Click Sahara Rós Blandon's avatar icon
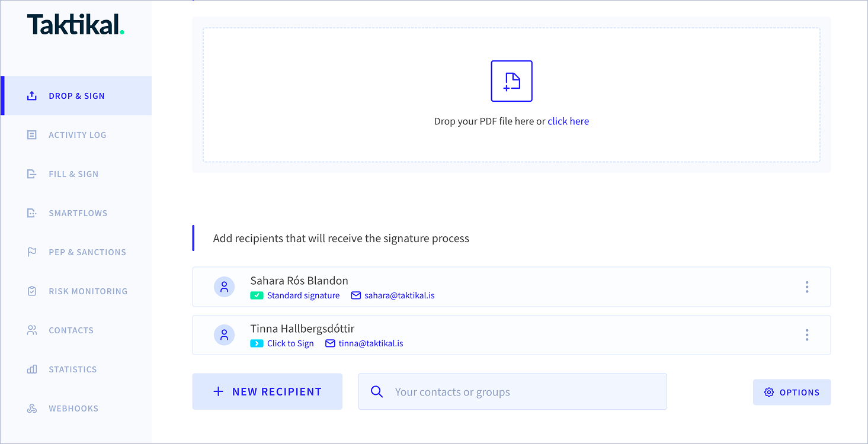The height and width of the screenshot is (444, 868). click(224, 287)
